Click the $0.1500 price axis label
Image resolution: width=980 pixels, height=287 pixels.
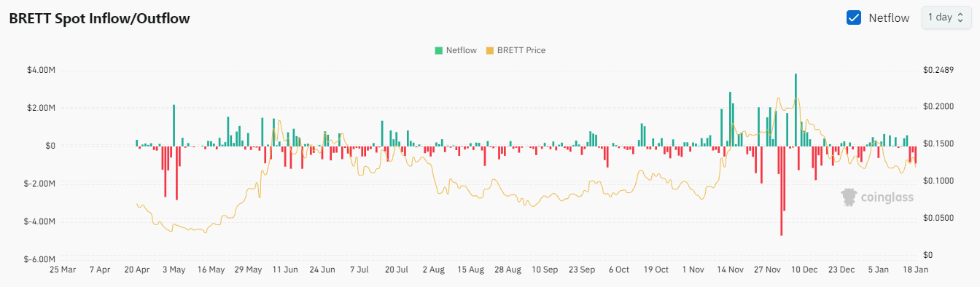point(939,144)
